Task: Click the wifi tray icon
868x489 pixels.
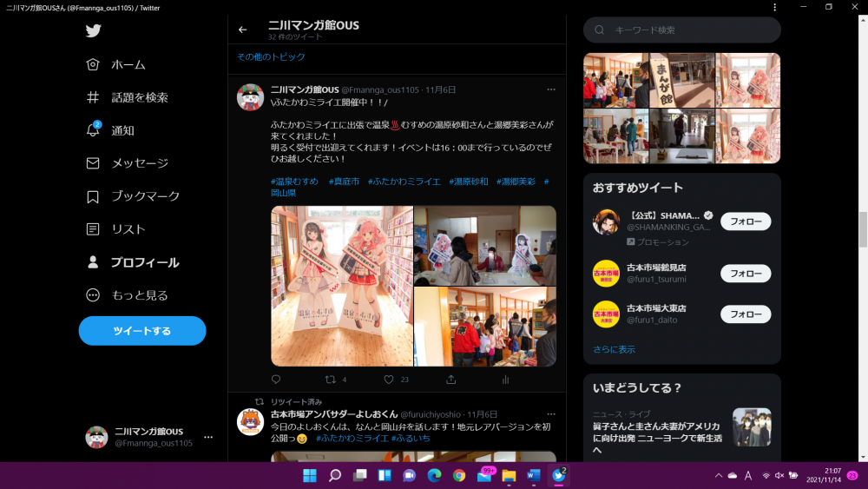Action: (766, 475)
